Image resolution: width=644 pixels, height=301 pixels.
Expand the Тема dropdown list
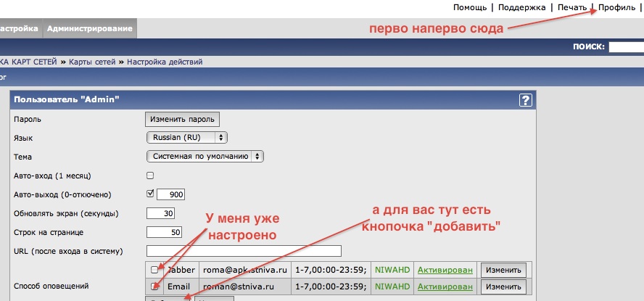pos(205,156)
